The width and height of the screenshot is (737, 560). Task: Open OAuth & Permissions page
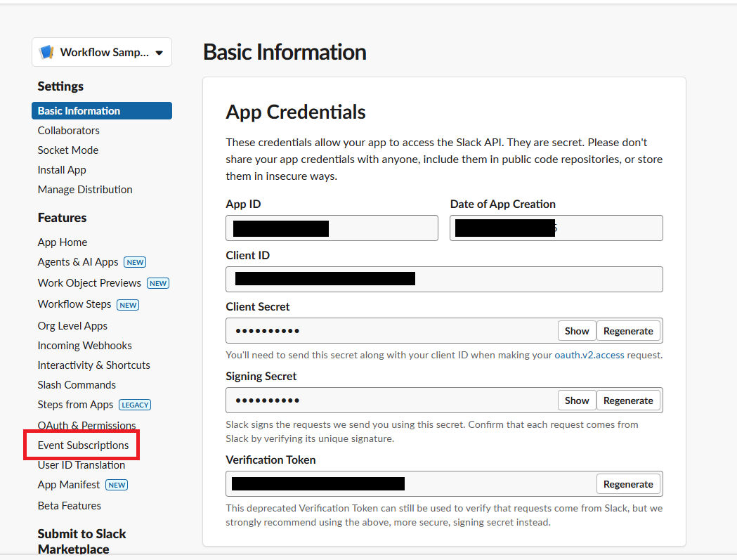pyautogui.click(x=86, y=425)
